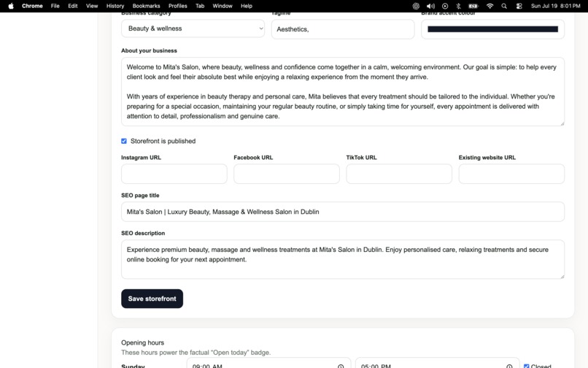Click the ChatGPT menu bar icon
This screenshot has height=368, width=588.
(416, 6)
